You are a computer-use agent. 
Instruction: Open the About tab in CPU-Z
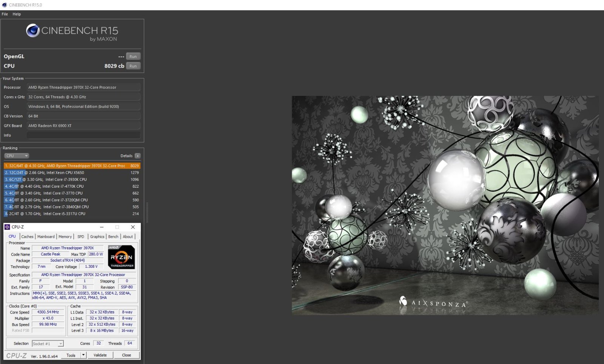(x=128, y=237)
